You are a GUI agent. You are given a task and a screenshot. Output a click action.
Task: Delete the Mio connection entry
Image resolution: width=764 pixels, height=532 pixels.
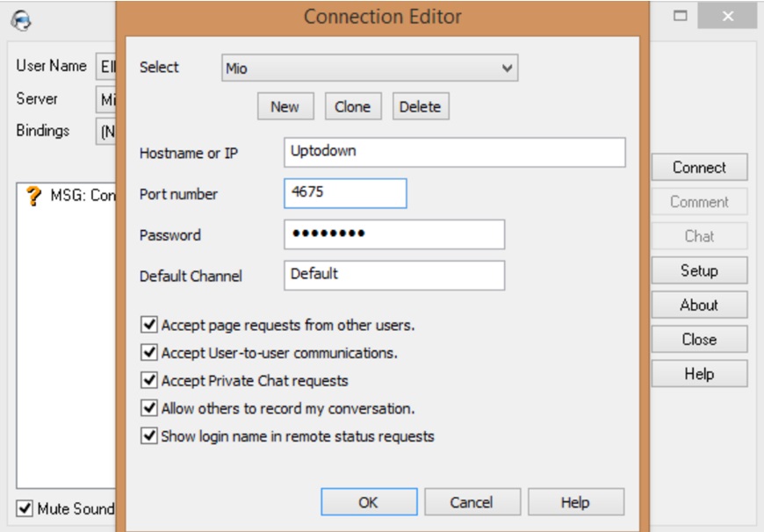pos(420,106)
